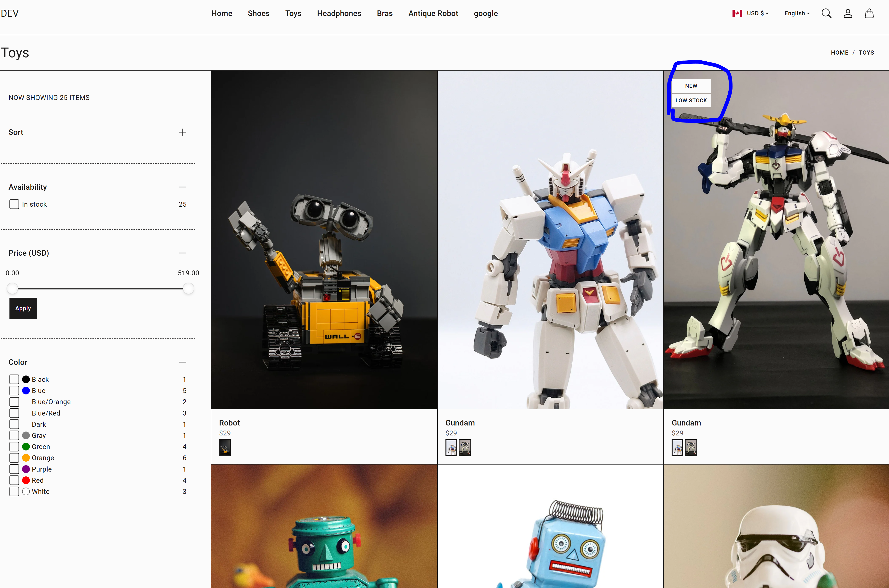
Task: Open the Antique Robot menu item
Action: tap(433, 14)
